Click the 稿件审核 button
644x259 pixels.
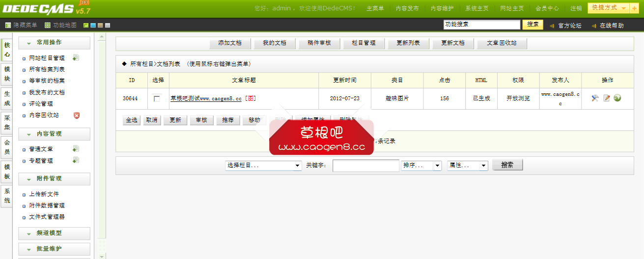tap(319, 43)
